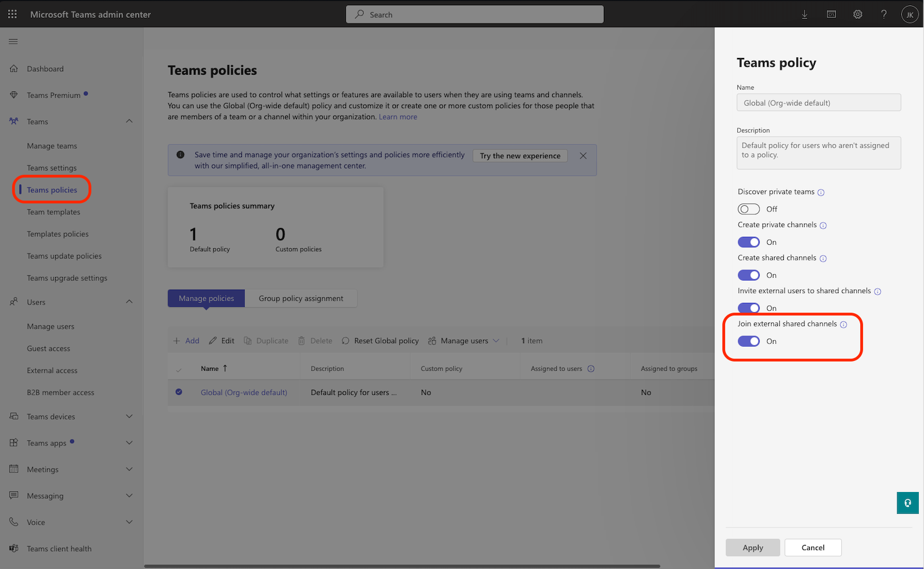Expand the Messaging chevron

[x=129, y=495]
